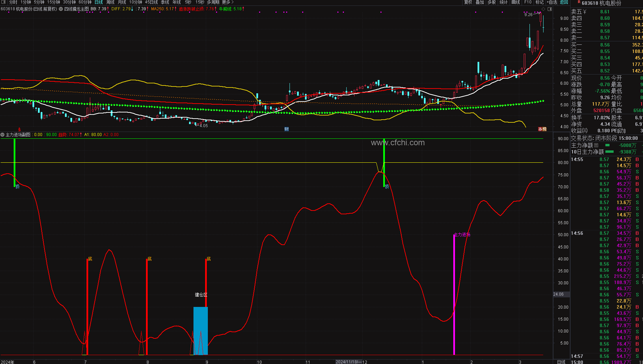Select the 5秒 period
This screenshot has height=364, width=643.
pos(188,2)
